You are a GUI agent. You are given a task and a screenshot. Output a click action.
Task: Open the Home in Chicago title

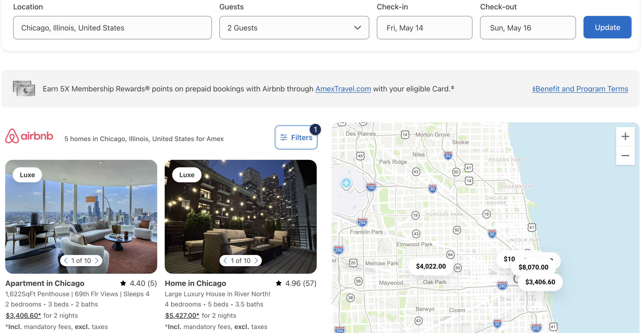coord(195,283)
